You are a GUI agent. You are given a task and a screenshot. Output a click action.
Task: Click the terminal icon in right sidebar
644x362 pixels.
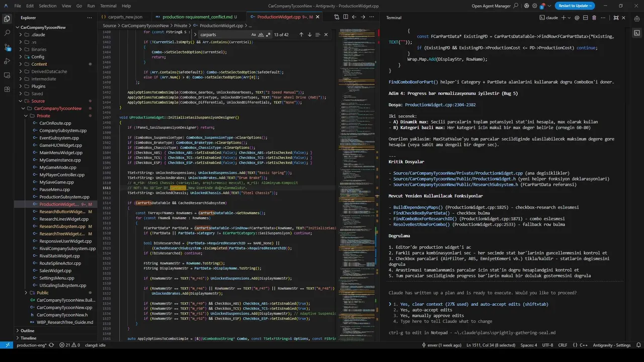[x=637, y=33]
